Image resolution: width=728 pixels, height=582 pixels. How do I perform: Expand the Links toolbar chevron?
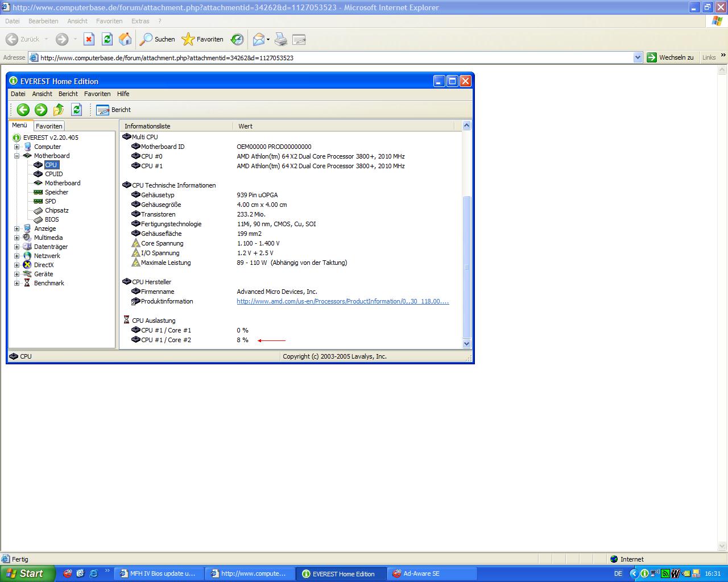[x=723, y=56]
